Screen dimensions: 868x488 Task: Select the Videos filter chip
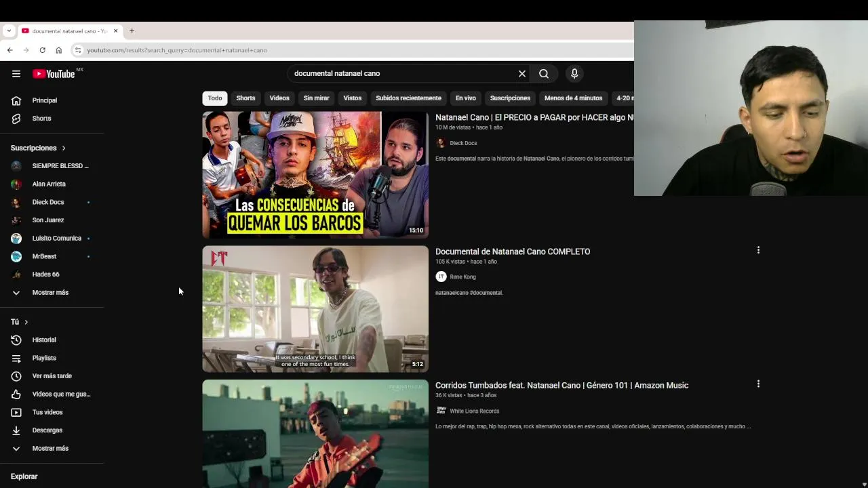[x=279, y=98]
